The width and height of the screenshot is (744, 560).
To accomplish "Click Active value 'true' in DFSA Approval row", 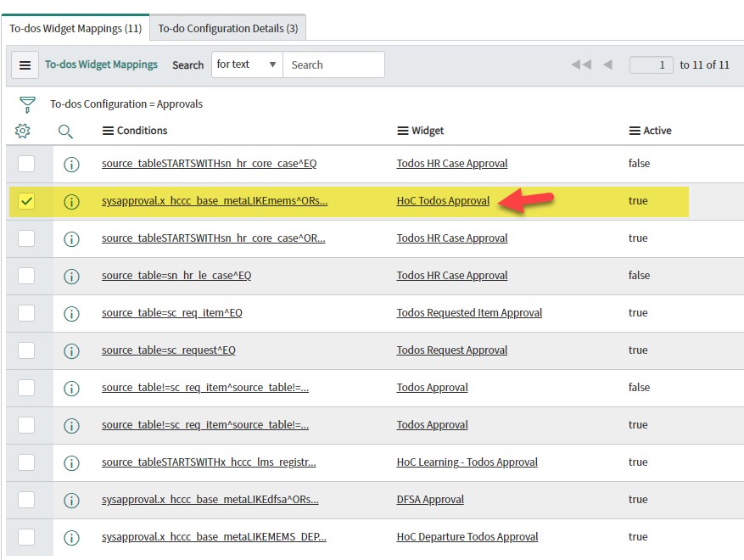I will (638, 499).
